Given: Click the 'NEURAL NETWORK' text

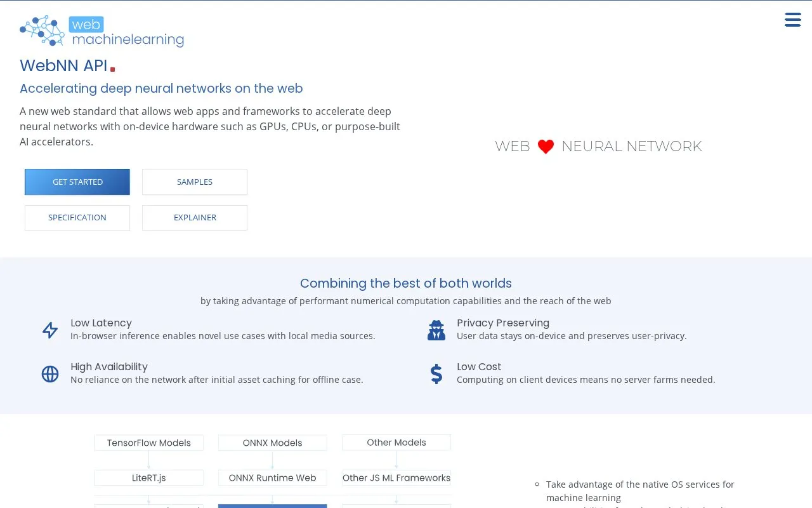Looking at the screenshot, I should click(632, 147).
